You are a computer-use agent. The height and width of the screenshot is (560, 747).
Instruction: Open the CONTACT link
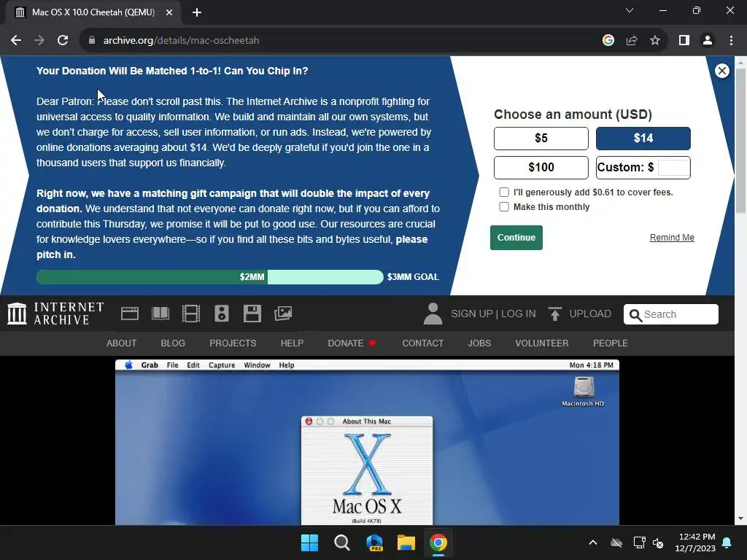(422, 343)
